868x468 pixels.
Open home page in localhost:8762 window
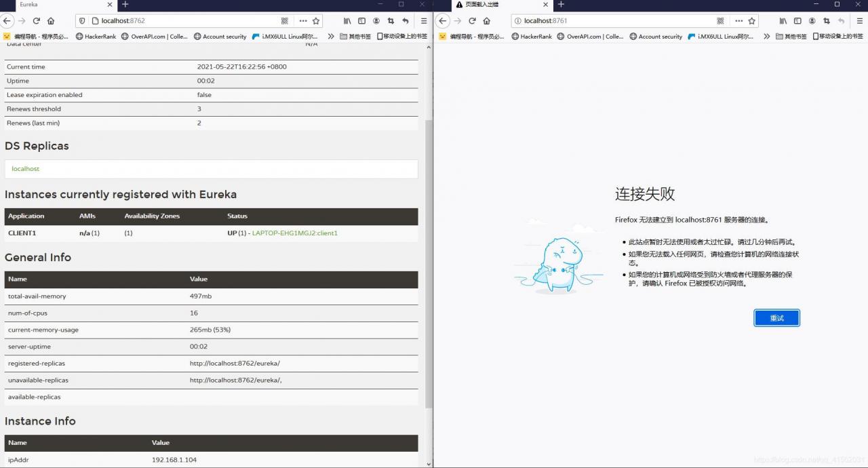(51, 21)
